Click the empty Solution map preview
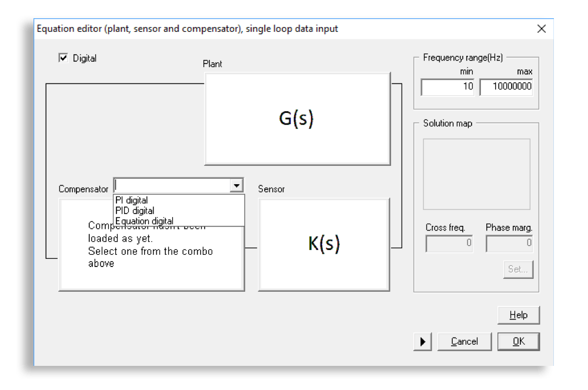Viewport: 588px width, 390px height. [476, 174]
